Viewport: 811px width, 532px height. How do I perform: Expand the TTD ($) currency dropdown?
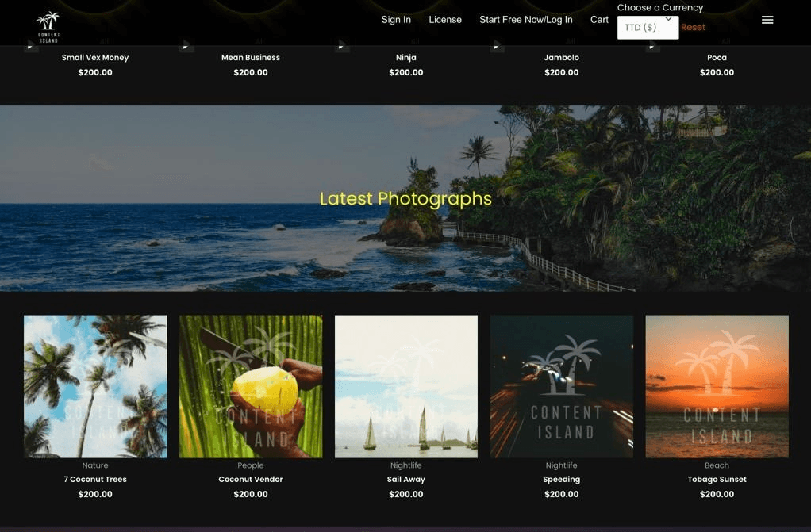(648, 28)
